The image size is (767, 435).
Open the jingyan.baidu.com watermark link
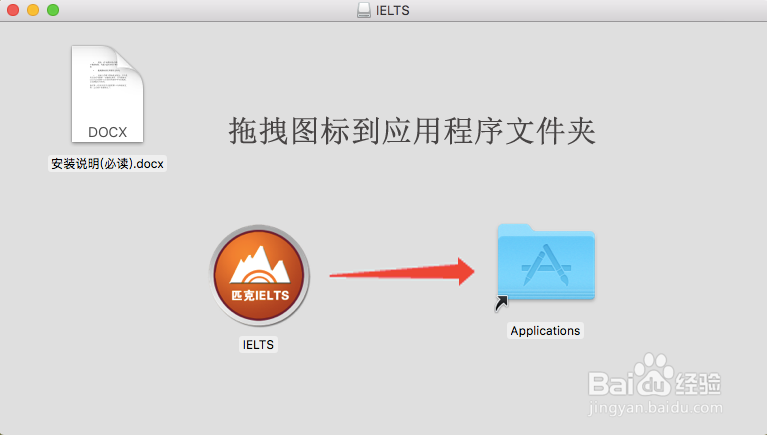coord(655,408)
